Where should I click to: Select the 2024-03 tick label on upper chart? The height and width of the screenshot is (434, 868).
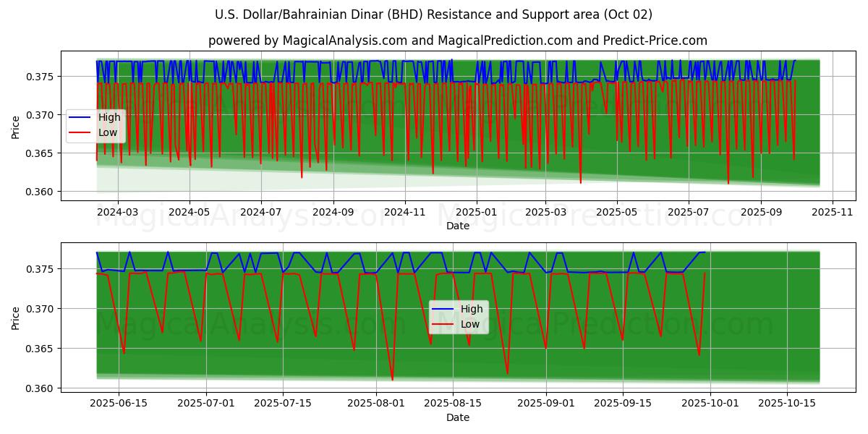coord(117,212)
